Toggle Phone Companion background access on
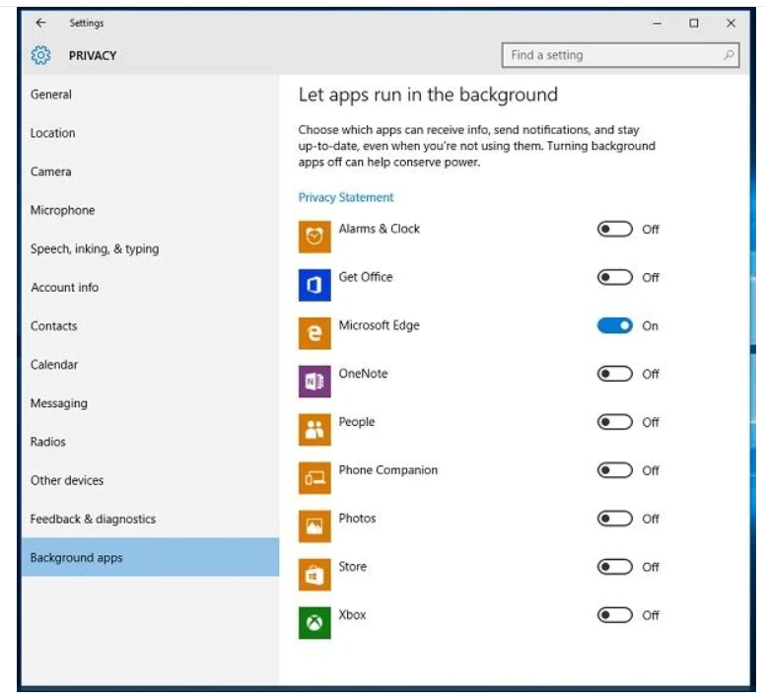 (x=615, y=470)
